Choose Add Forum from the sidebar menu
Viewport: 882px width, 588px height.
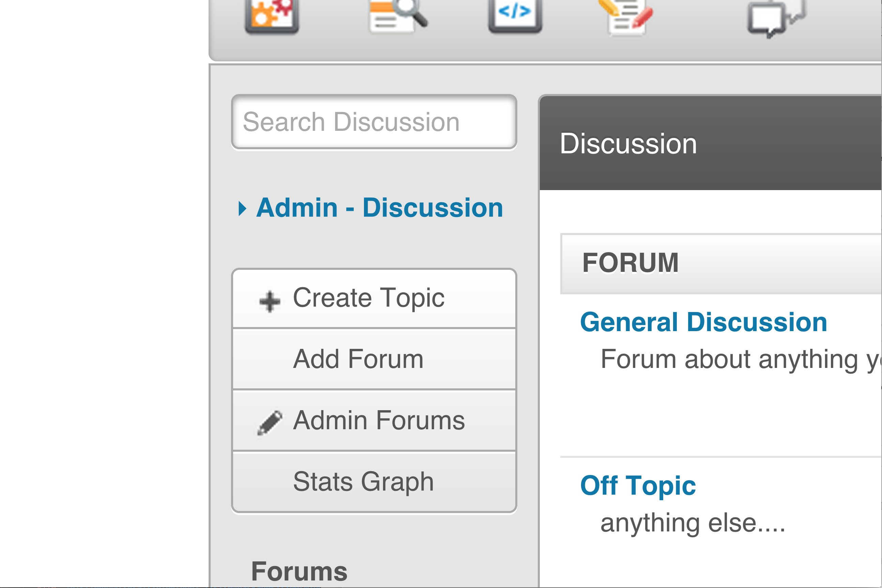tap(358, 359)
